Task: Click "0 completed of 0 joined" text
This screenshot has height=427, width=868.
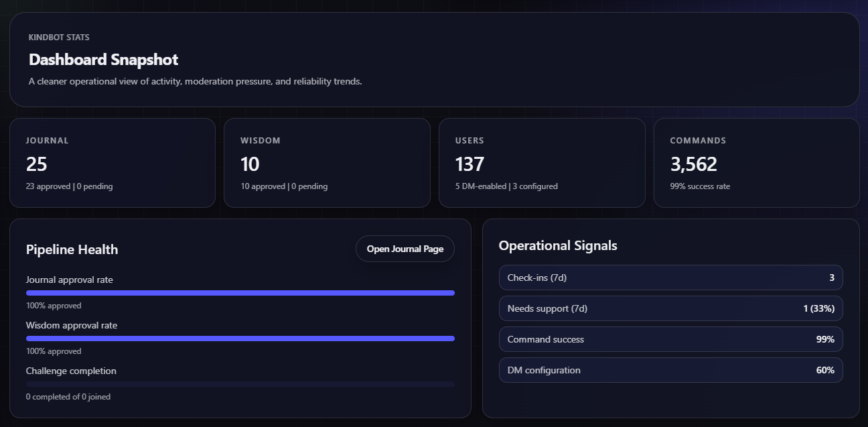Action: pos(68,397)
